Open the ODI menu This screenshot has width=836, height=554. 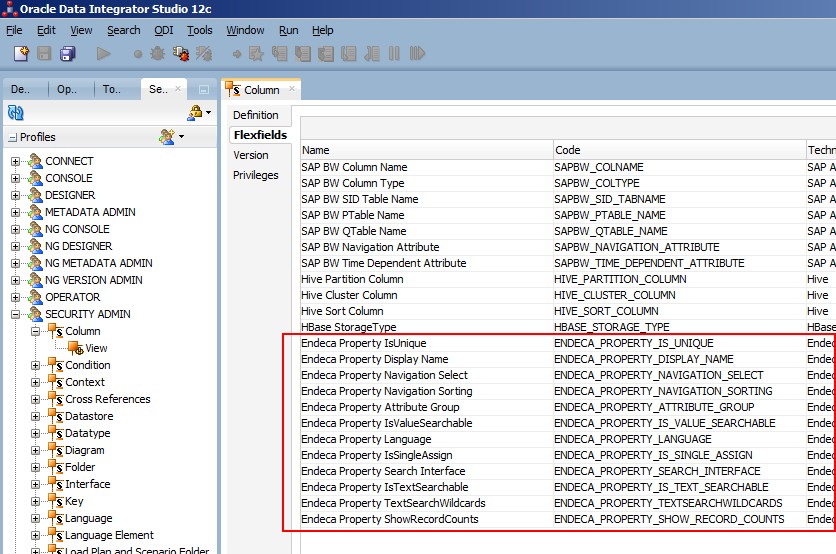click(163, 30)
